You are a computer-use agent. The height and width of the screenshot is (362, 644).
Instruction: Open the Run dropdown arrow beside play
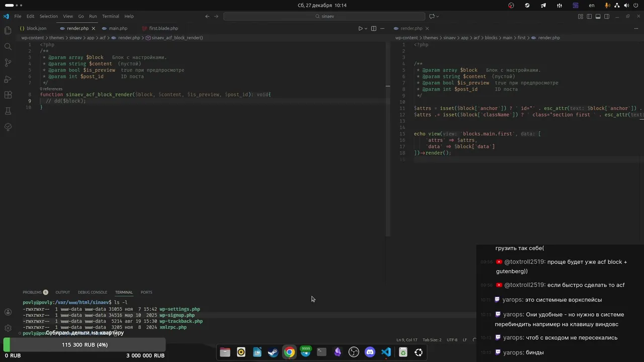pos(366,29)
